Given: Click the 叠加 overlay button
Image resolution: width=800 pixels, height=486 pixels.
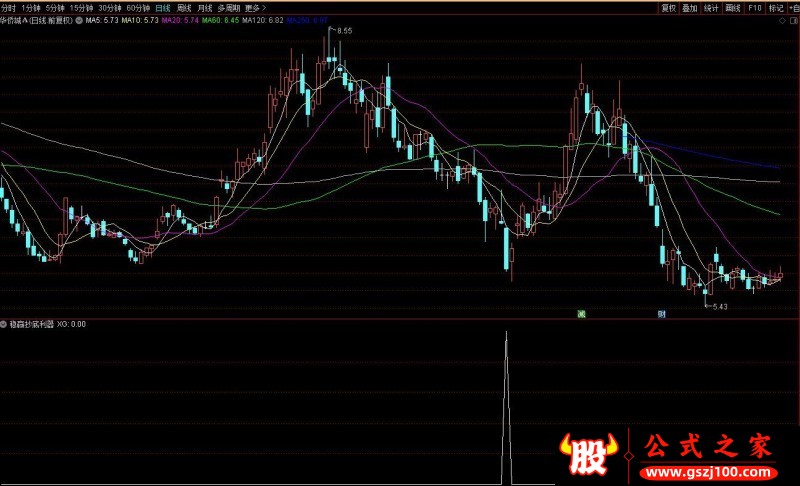Looking at the screenshot, I should coord(690,7).
